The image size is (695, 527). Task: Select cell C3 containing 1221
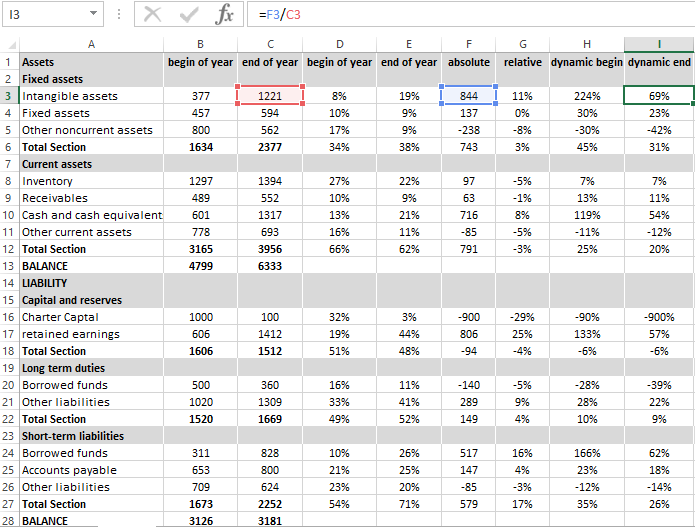(269, 96)
